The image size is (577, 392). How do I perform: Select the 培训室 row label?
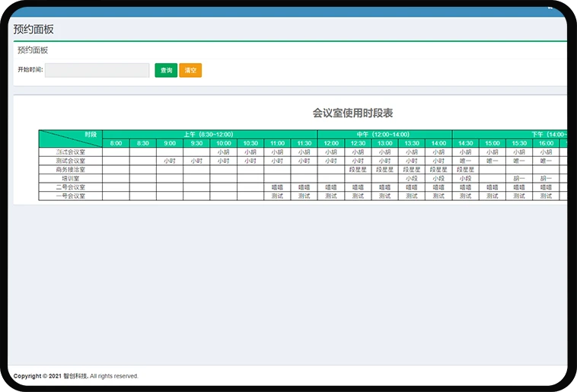70,178
